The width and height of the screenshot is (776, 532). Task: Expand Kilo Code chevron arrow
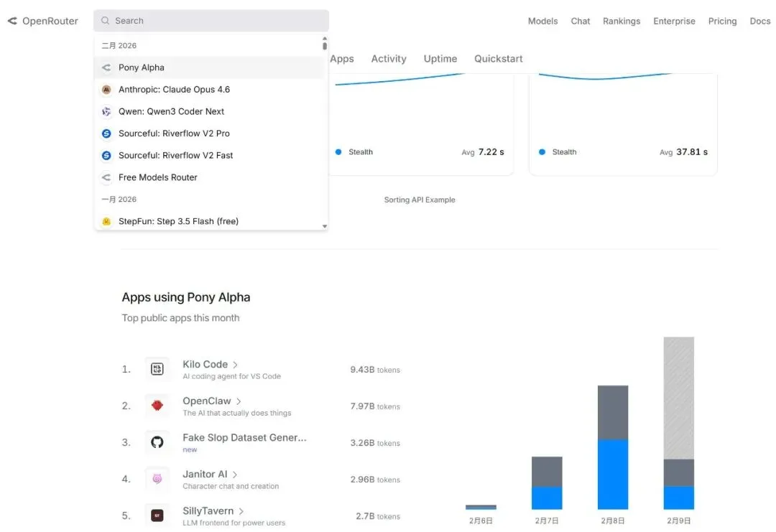click(236, 365)
